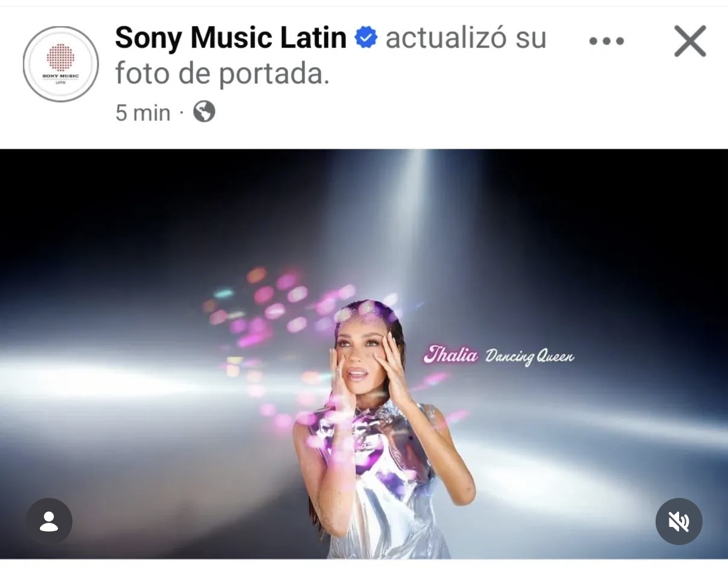Unmute the video with the speaker icon
Image resolution: width=728 pixels, height=571 pixels.
[679, 522]
